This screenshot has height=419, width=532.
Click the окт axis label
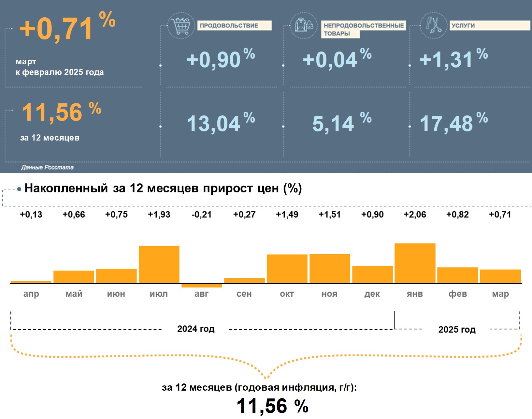287,294
